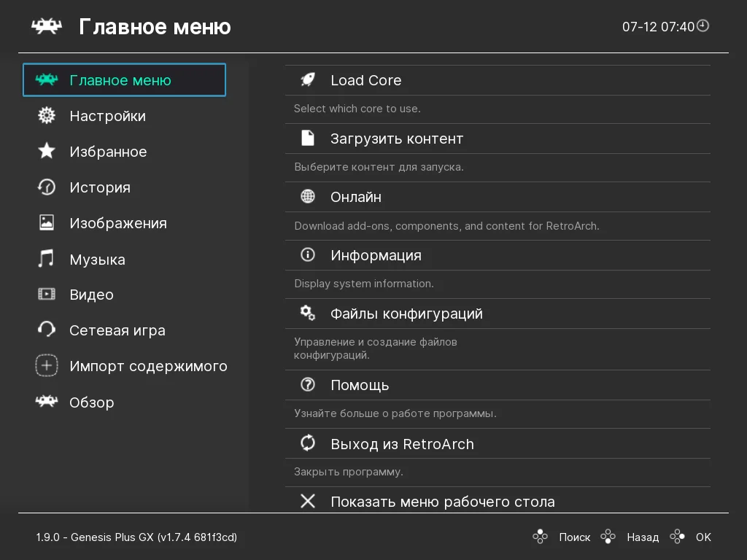Click the clock icon beside the time
747x560 pixels.
click(703, 26)
